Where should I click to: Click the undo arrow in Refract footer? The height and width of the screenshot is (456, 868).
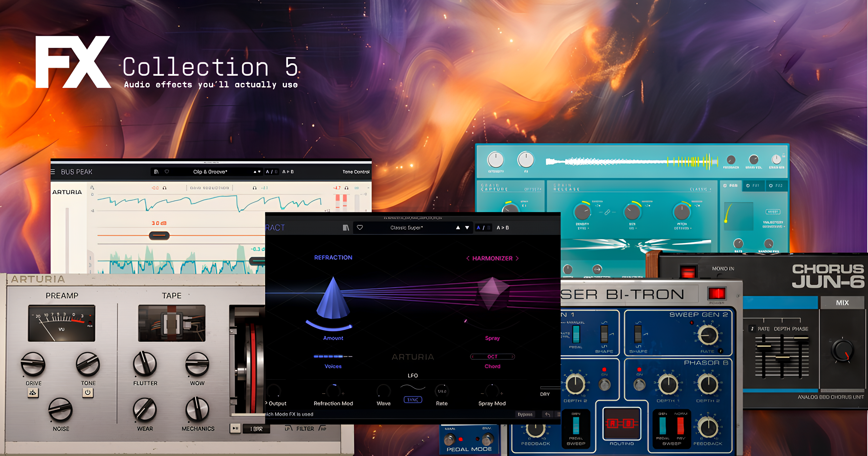coord(548,415)
